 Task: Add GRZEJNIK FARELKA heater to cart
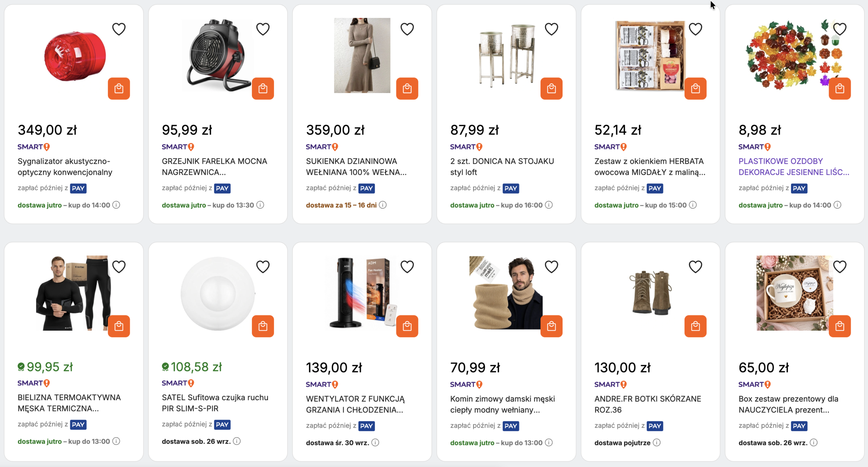coord(263,89)
